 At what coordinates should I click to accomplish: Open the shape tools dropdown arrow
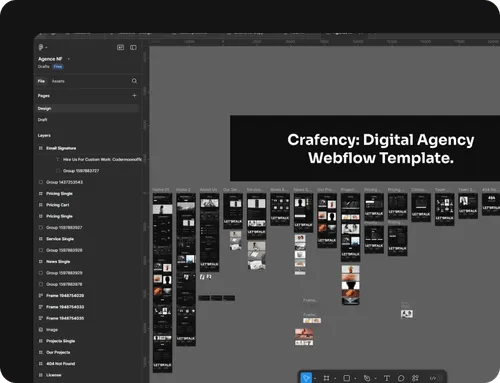coord(355,378)
